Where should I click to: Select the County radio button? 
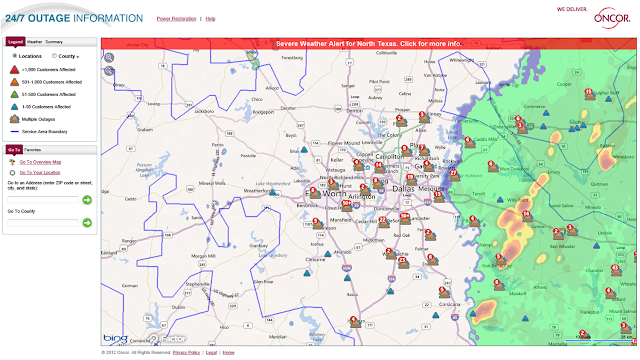(x=54, y=56)
